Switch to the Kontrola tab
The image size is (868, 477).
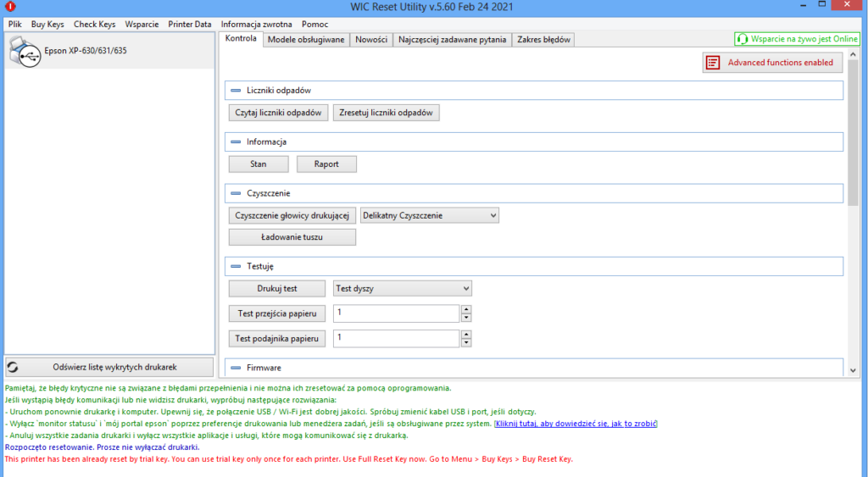(241, 39)
